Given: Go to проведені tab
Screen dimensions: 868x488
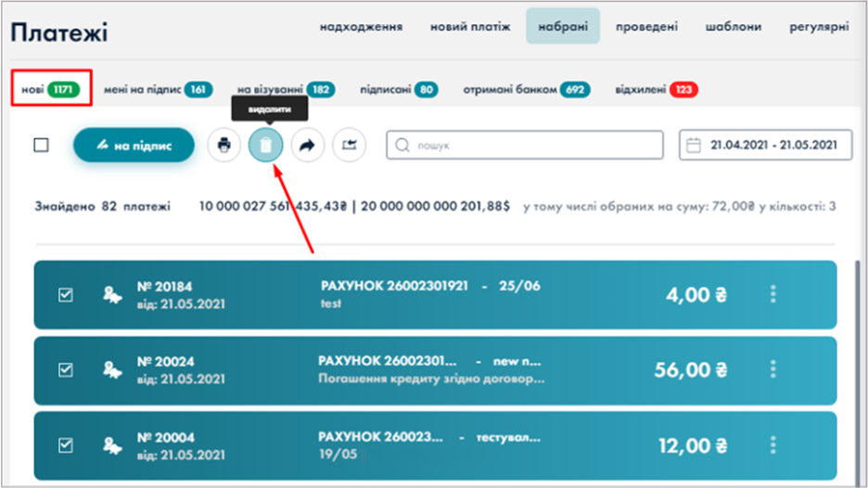Looking at the screenshot, I should 646,27.
